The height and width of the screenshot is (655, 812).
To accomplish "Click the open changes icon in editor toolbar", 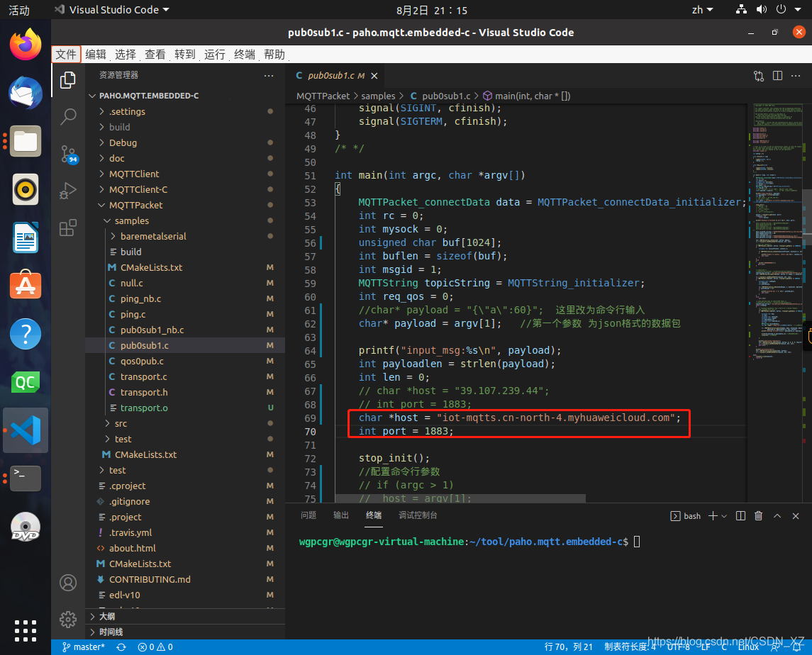I will (759, 76).
